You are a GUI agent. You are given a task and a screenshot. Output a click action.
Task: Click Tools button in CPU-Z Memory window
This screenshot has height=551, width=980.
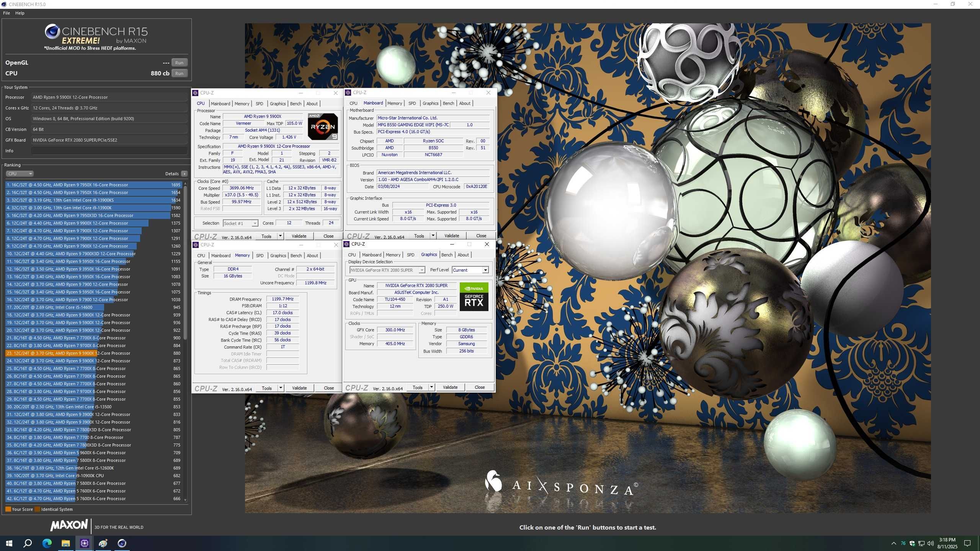267,388
